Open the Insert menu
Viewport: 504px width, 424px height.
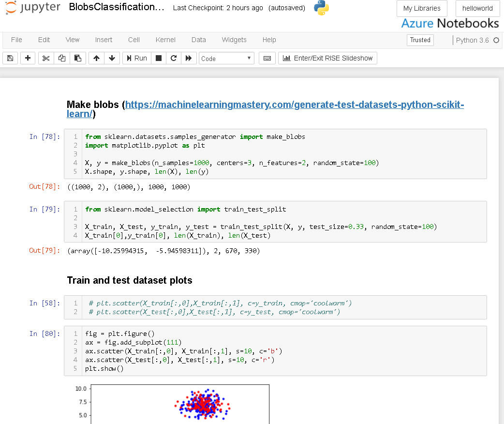click(x=104, y=40)
